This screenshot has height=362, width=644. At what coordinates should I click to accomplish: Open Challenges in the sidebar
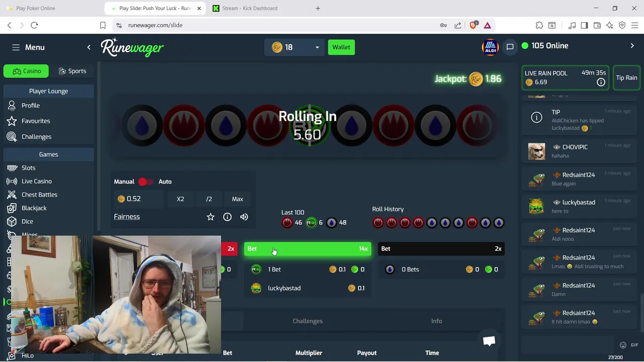click(x=36, y=137)
